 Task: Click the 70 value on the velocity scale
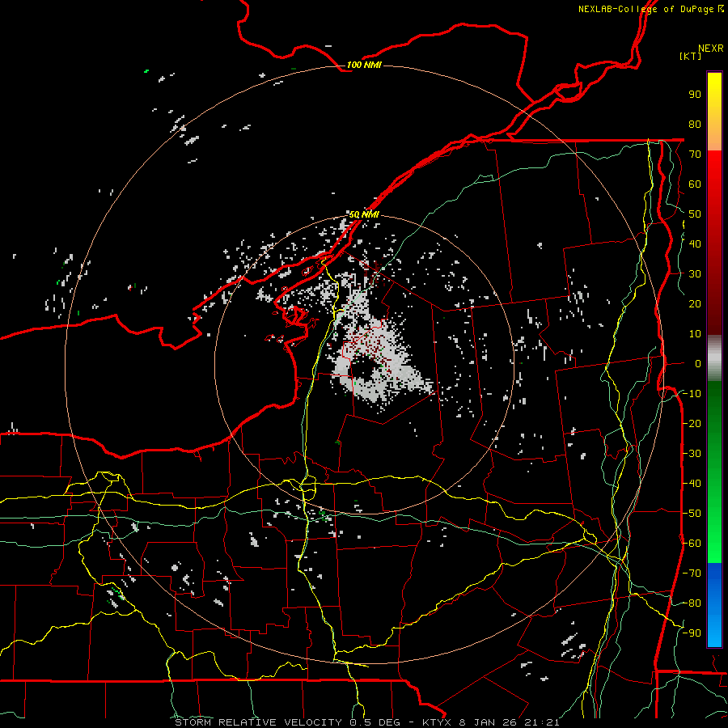[695, 154]
